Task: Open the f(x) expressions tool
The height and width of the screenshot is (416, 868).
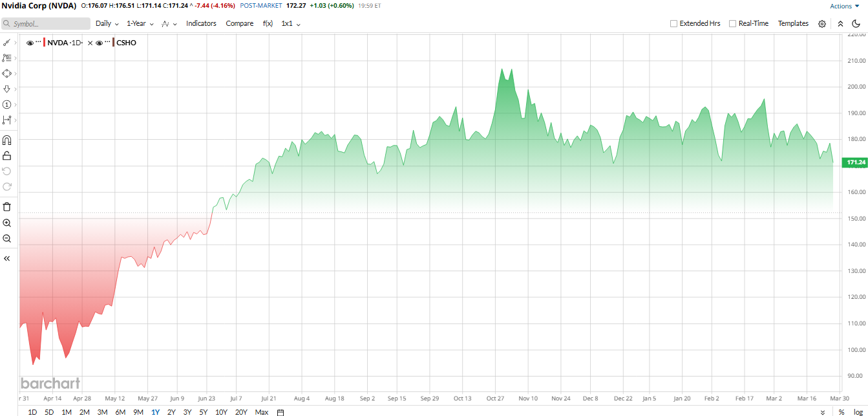Action: (268, 23)
